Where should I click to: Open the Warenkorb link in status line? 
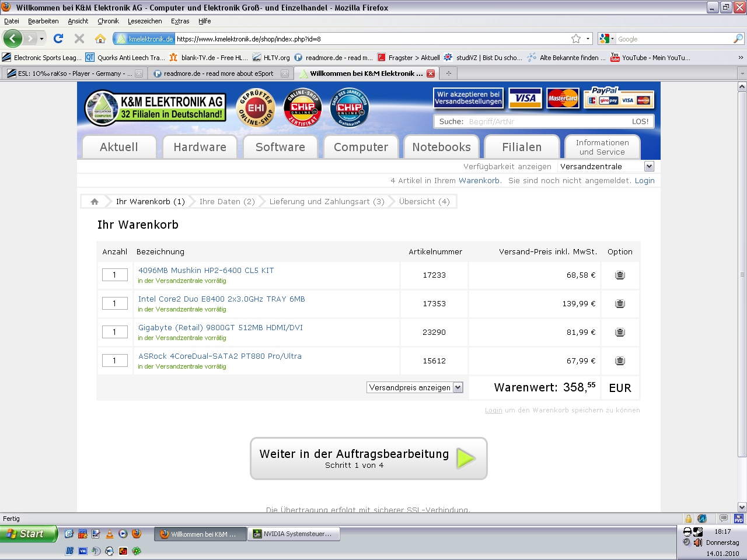pyautogui.click(x=479, y=180)
